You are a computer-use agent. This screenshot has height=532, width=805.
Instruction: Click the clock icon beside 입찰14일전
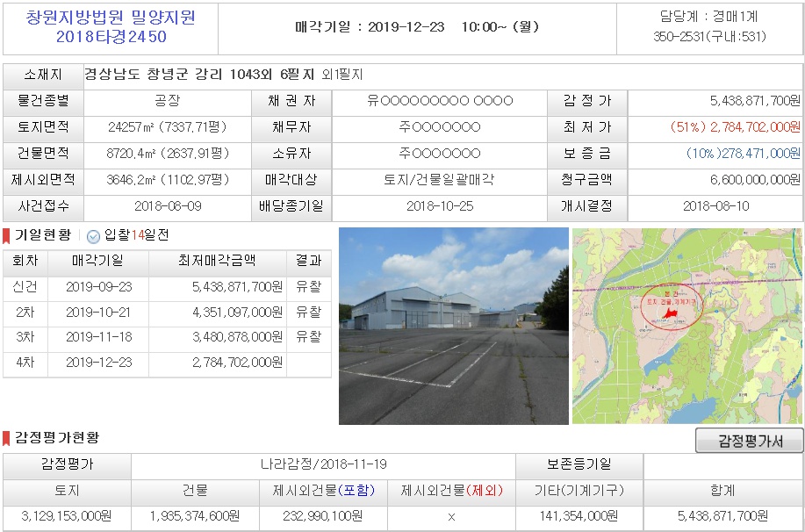point(93,236)
